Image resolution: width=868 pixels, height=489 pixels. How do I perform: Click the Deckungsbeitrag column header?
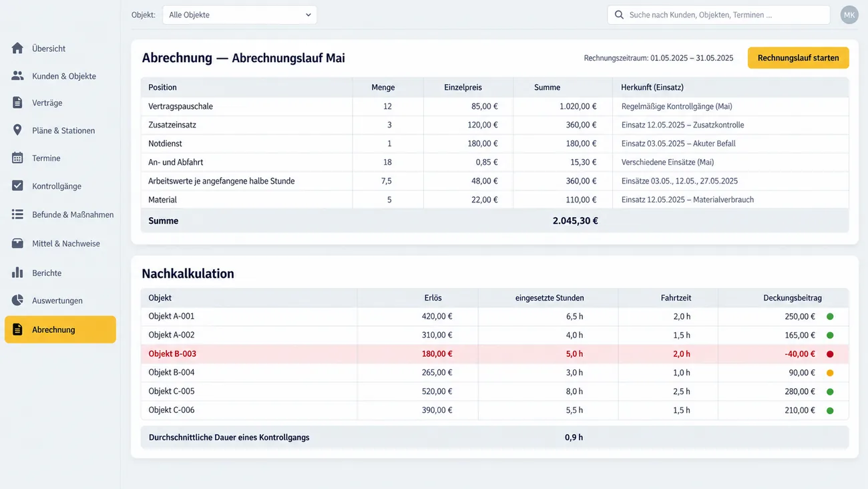(793, 298)
